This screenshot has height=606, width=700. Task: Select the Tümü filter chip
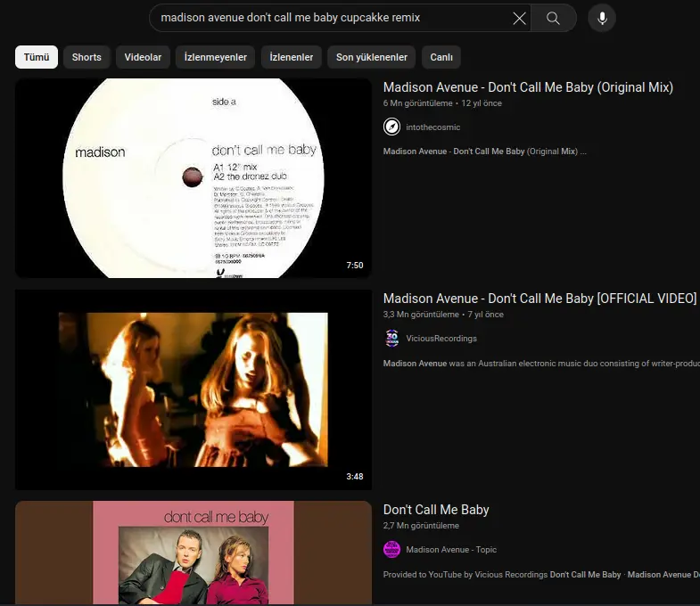[37, 57]
